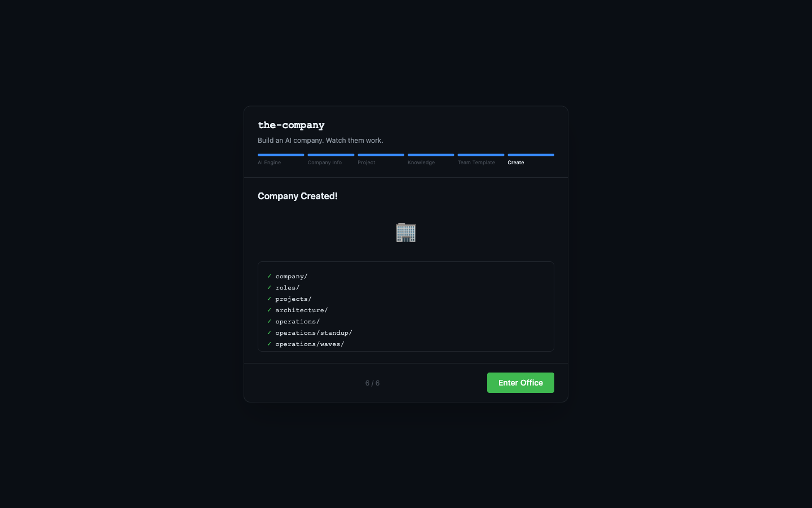Select the Create step label

click(515, 163)
